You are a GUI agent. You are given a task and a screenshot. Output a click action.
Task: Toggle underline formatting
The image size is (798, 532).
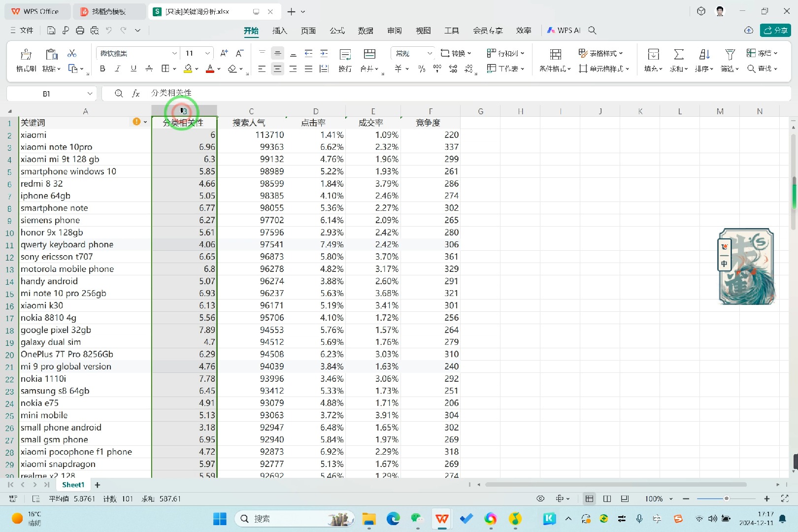(133, 69)
